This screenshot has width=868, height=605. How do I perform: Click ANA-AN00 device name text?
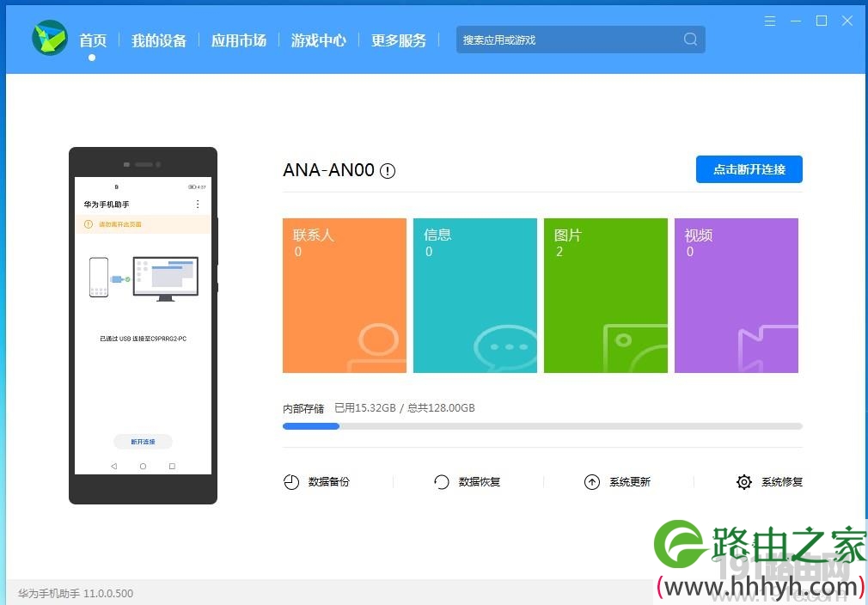click(329, 170)
